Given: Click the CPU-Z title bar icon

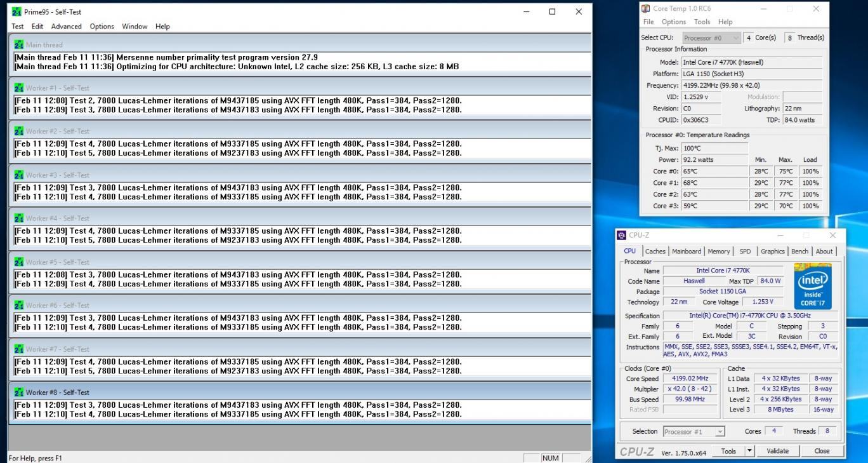Looking at the screenshot, I should 622,235.
